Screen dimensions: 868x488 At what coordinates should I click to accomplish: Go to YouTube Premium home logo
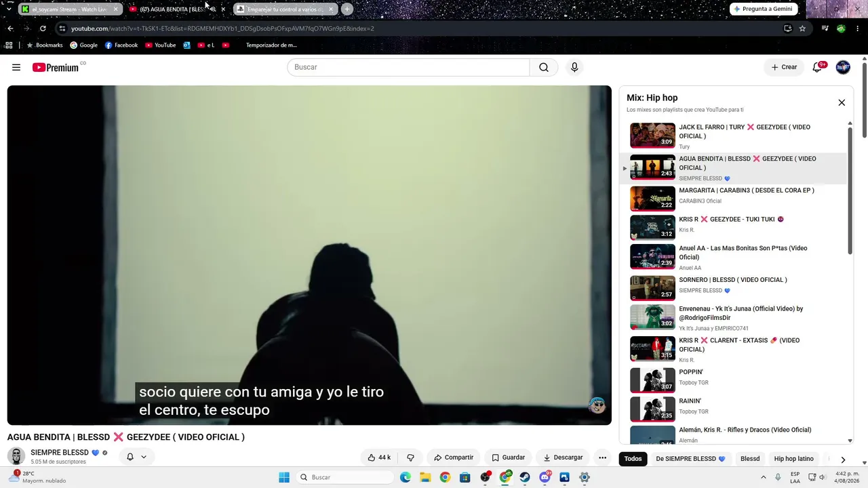[x=56, y=67]
